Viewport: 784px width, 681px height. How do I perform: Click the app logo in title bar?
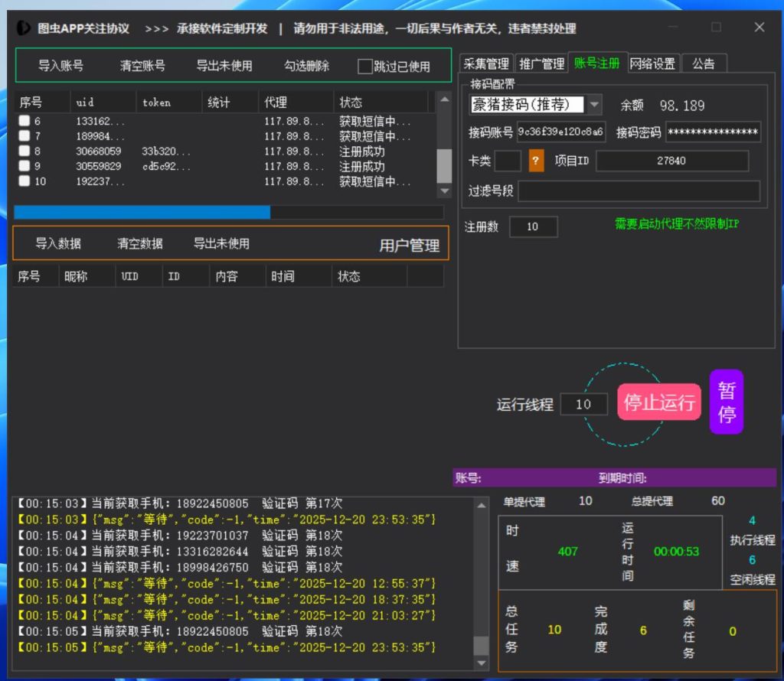24,28
